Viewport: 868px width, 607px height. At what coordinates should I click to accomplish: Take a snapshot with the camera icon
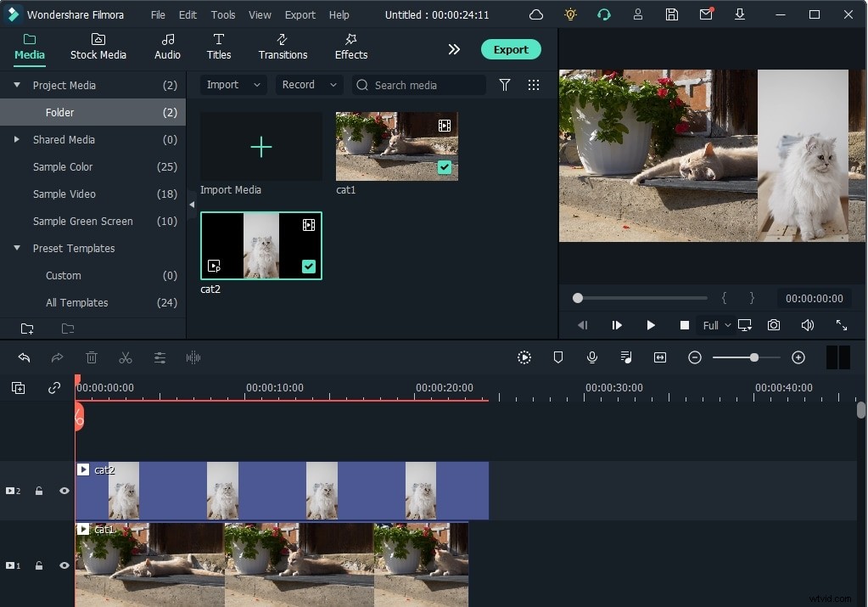773,325
